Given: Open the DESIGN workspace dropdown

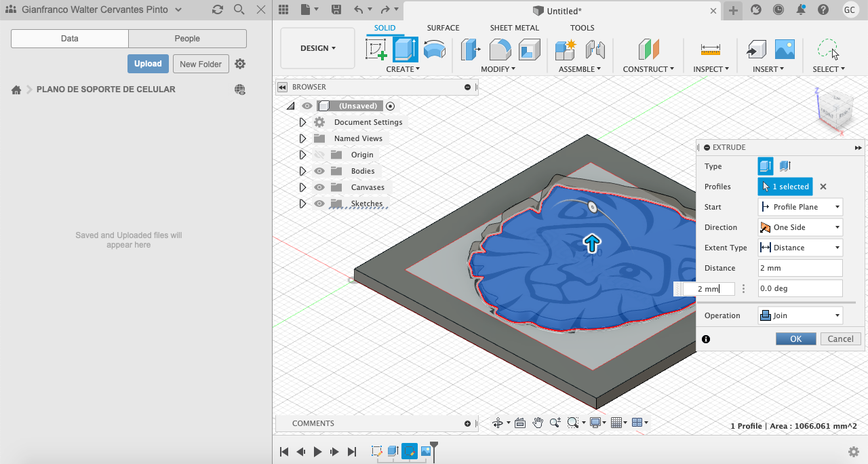Looking at the screenshot, I should click(x=318, y=48).
